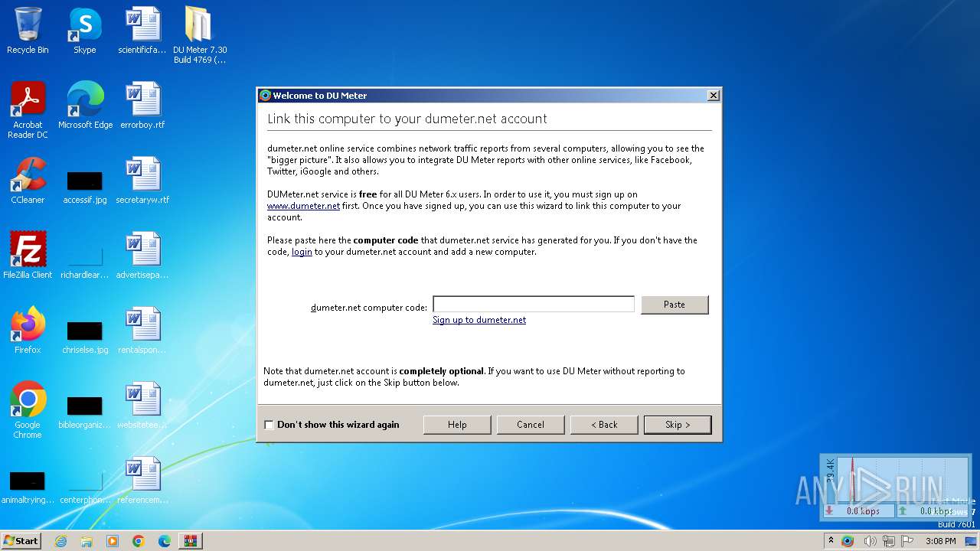Open the Start menu

coord(21,540)
